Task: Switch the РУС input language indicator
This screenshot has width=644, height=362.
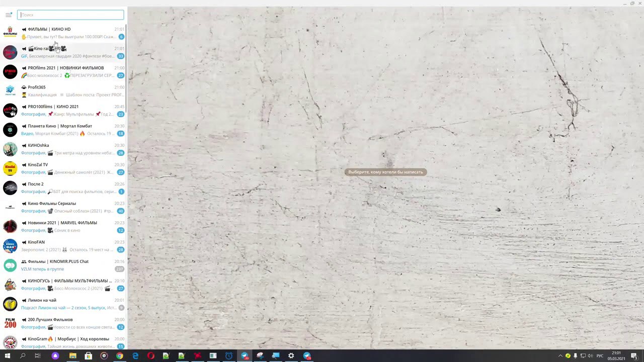Action: tap(600, 356)
